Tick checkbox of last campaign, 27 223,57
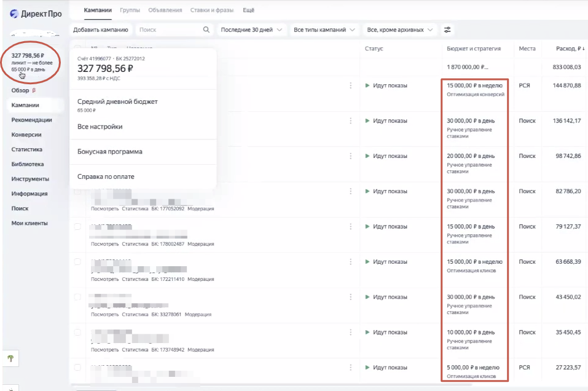Viewport: 588px width, 391px height. (77, 368)
